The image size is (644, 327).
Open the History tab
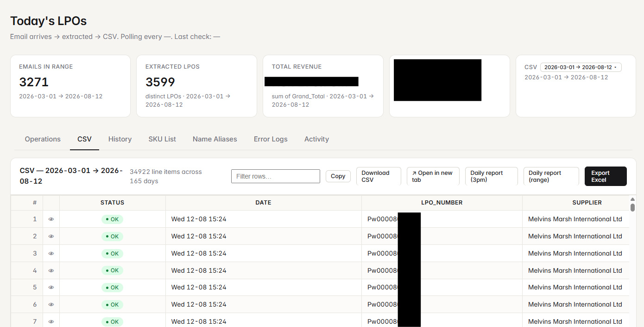click(x=120, y=139)
